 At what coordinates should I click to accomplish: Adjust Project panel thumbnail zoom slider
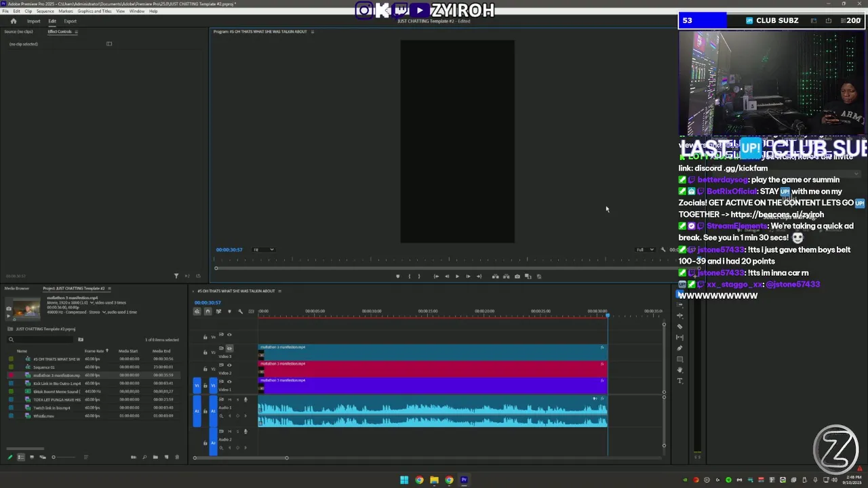(64, 457)
